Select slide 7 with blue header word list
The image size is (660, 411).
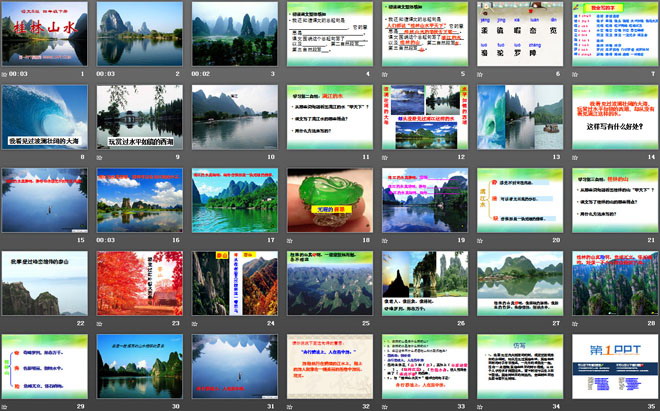(613, 34)
